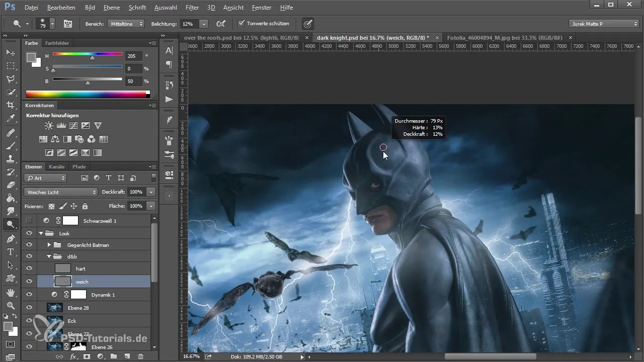Screen dimensions: 644x362
Task: Select the Type tool in toolbox
Action: [x=10, y=251]
